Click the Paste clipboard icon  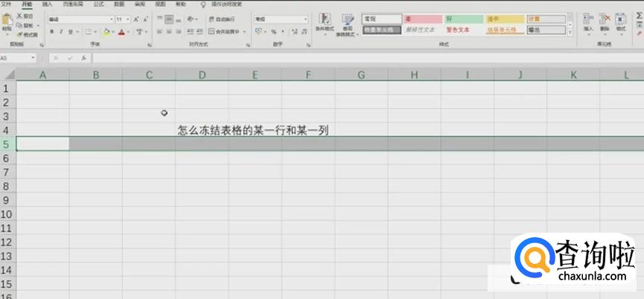(7, 19)
